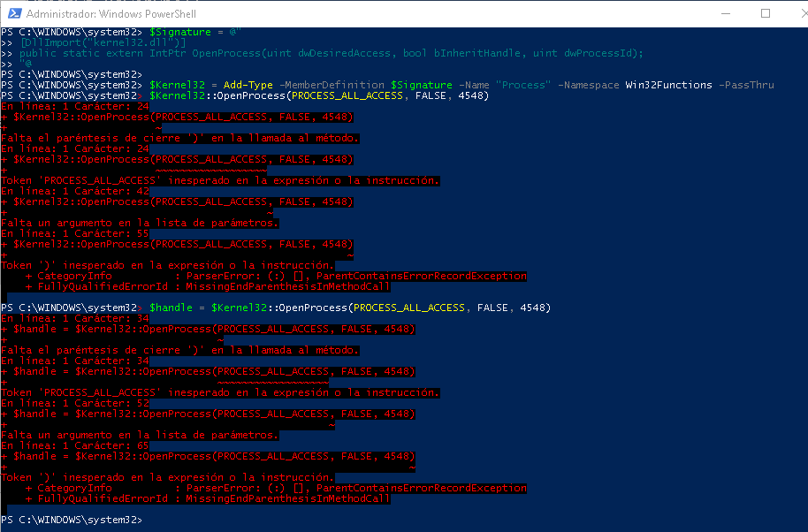The width and height of the screenshot is (808, 532).
Task: Click the maximize window button
Action: [x=766, y=13]
